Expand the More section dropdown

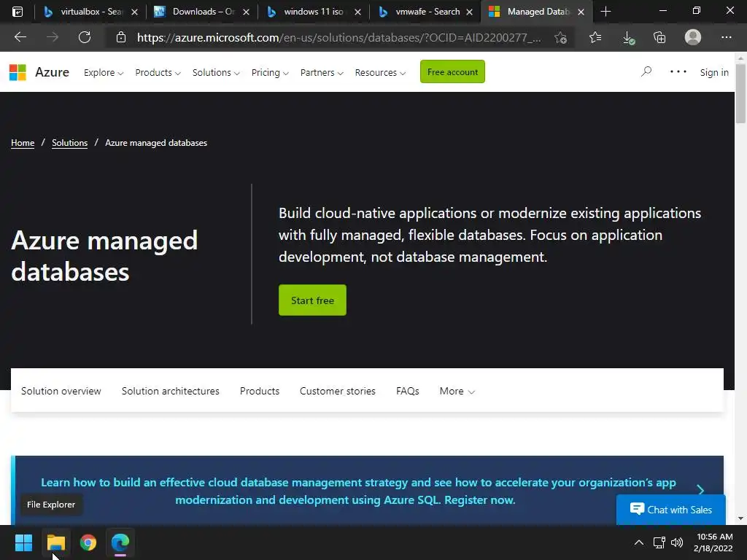coord(457,391)
